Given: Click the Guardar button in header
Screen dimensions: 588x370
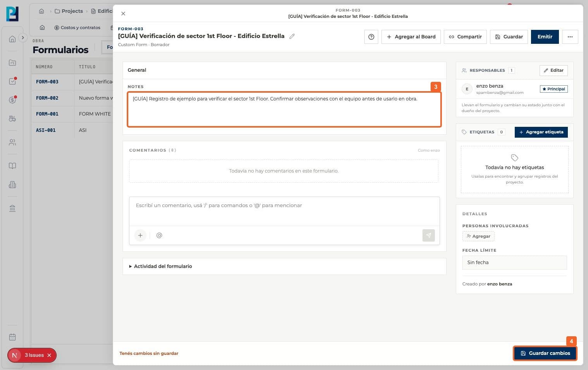Looking at the screenshot, I should [x=509, y=37].
